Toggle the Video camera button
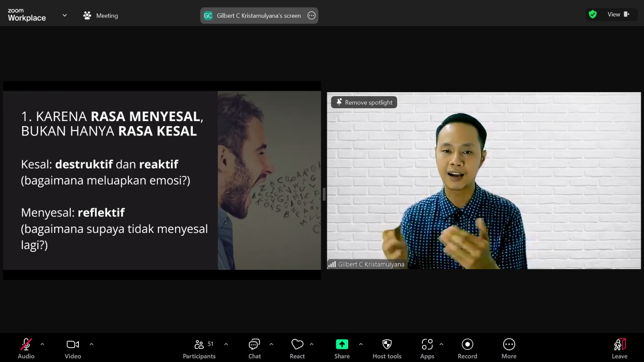Viewport: 644px width, 362px height. click(x=73, y=348)
